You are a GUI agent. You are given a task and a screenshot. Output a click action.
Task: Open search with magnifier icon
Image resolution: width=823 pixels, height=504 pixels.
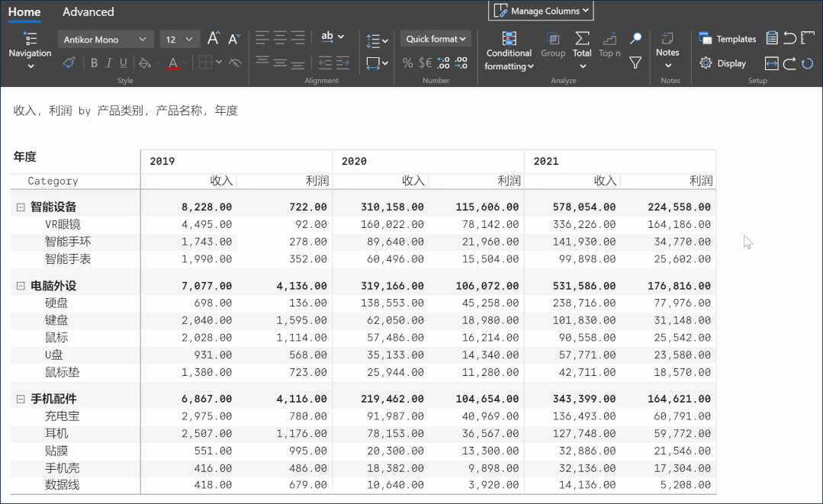[635, 38]
